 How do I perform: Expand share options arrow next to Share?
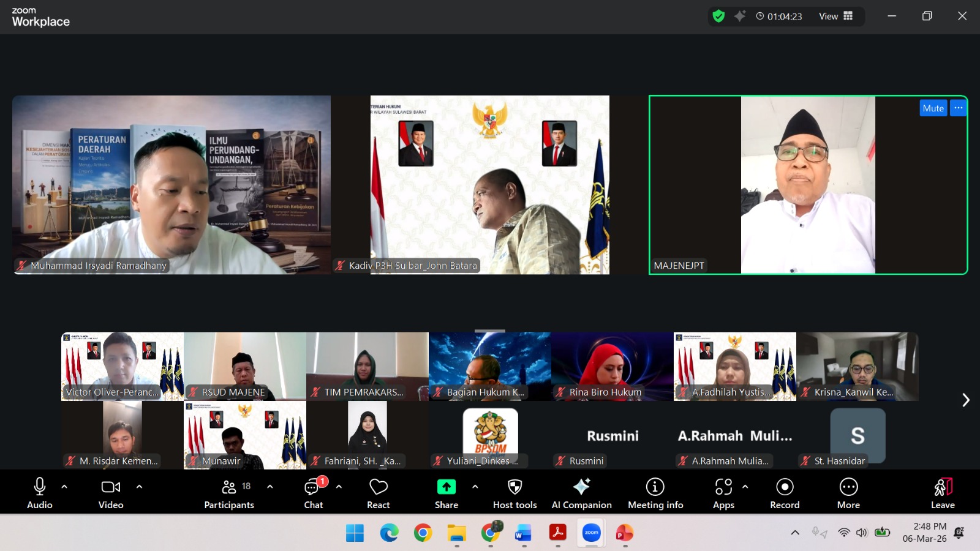pyautogui.click(x=475, y=487)
